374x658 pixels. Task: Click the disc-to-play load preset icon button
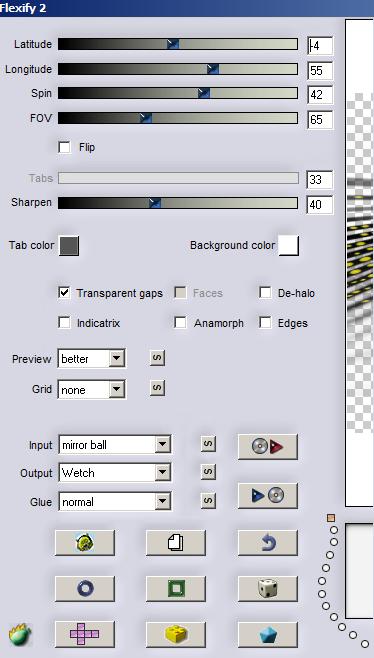coord(268,446)
